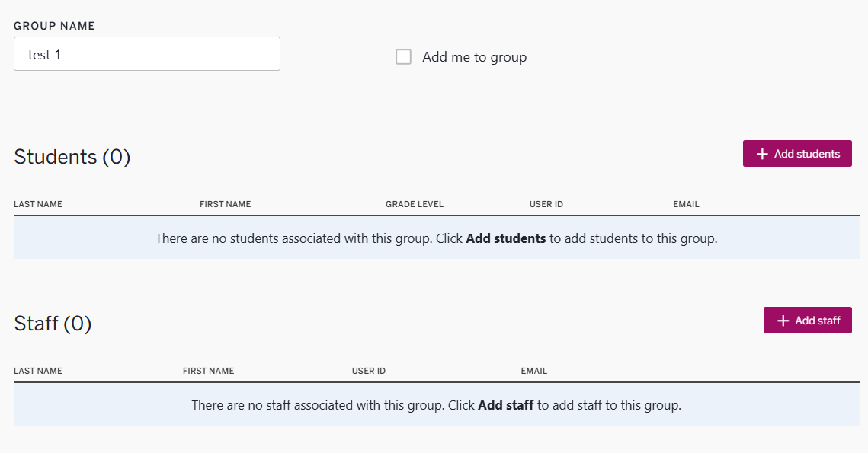Click the "Add me to group" label text
The height and width of the screenshot is (453, 868).
pos(474,57)
